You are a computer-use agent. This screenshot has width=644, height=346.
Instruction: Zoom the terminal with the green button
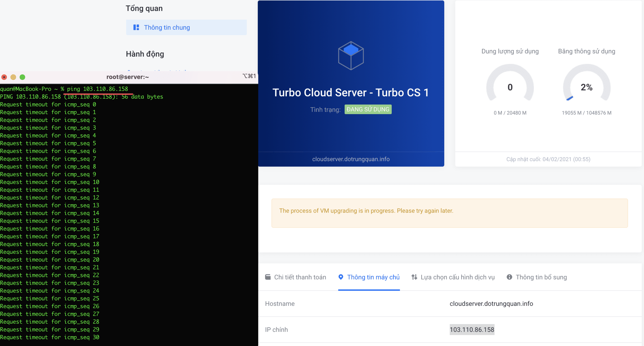[x=22, y=77]
